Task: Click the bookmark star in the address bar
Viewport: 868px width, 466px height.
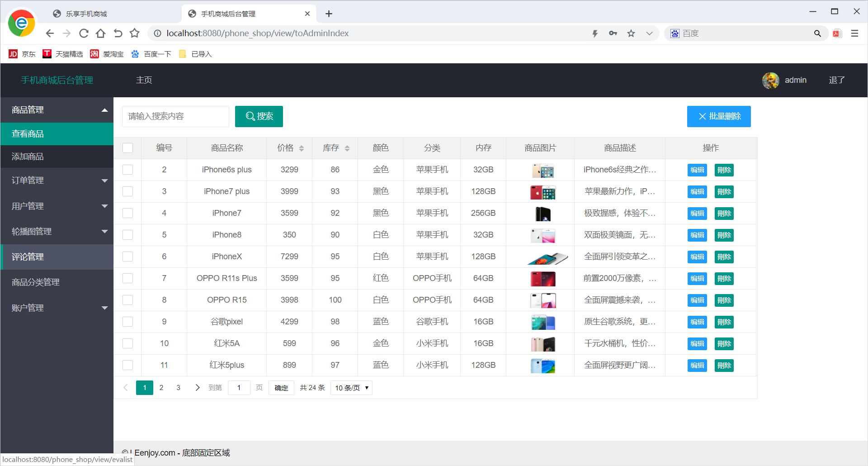Action: [x=631, y=33]
